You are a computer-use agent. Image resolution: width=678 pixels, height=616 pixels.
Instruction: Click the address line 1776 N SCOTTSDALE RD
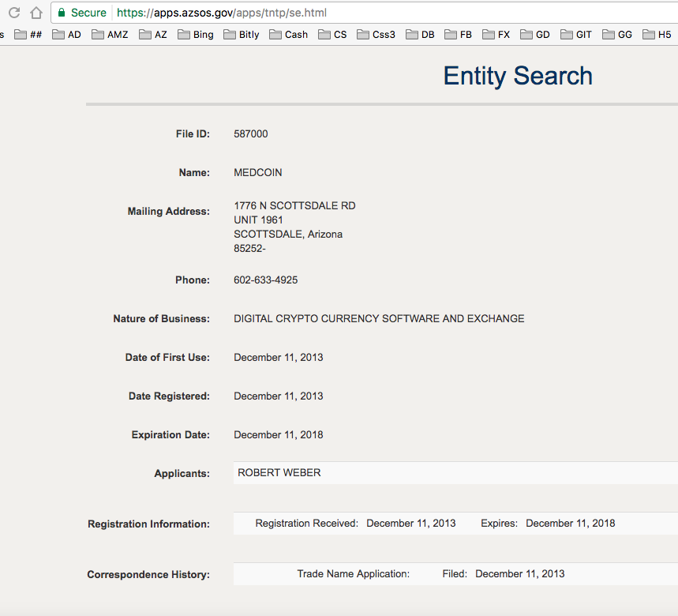[x=295, y=206]
